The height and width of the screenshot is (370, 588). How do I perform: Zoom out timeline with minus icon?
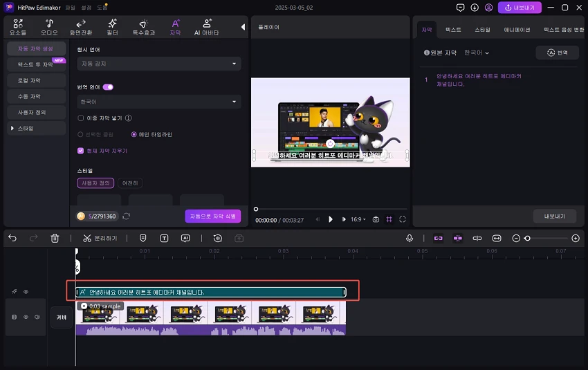(516, 239)
